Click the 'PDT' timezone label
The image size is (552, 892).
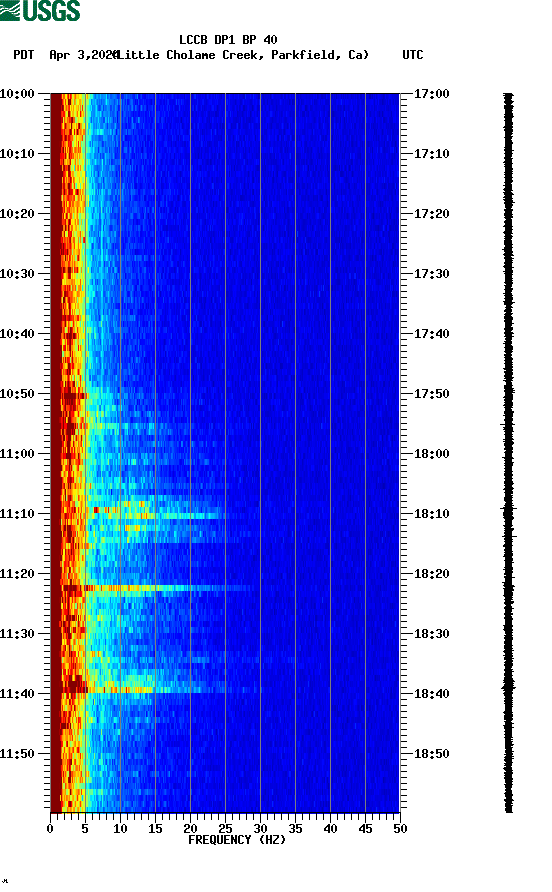tap(24, 55)
